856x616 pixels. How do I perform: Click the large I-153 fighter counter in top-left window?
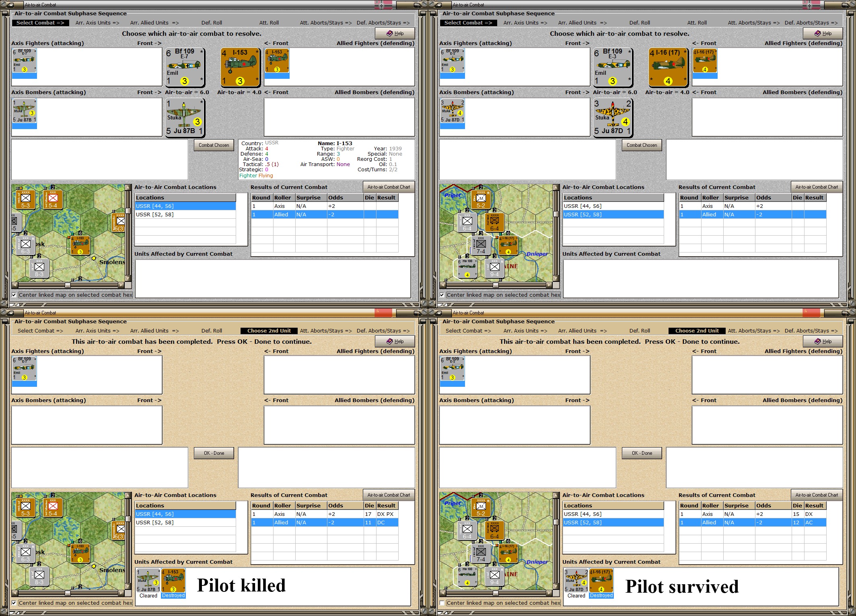point(240,67)
